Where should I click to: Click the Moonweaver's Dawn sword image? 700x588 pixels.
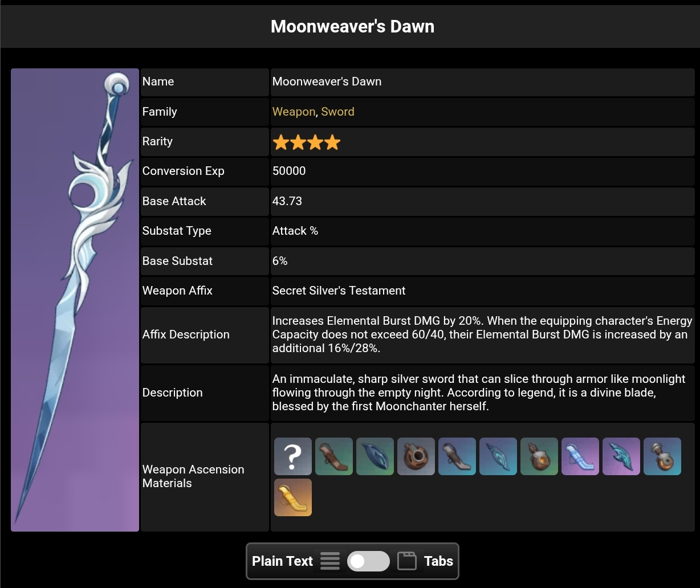coord(75,300)
